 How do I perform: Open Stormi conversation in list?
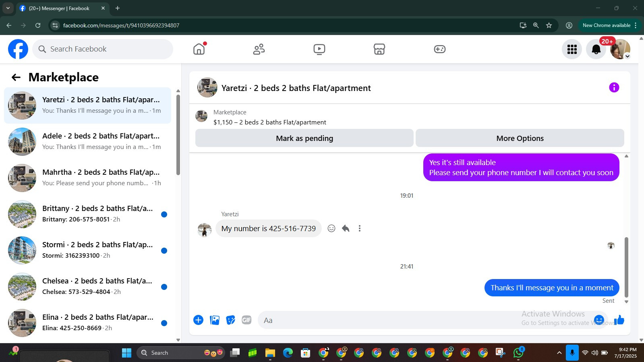click(87, 250)
